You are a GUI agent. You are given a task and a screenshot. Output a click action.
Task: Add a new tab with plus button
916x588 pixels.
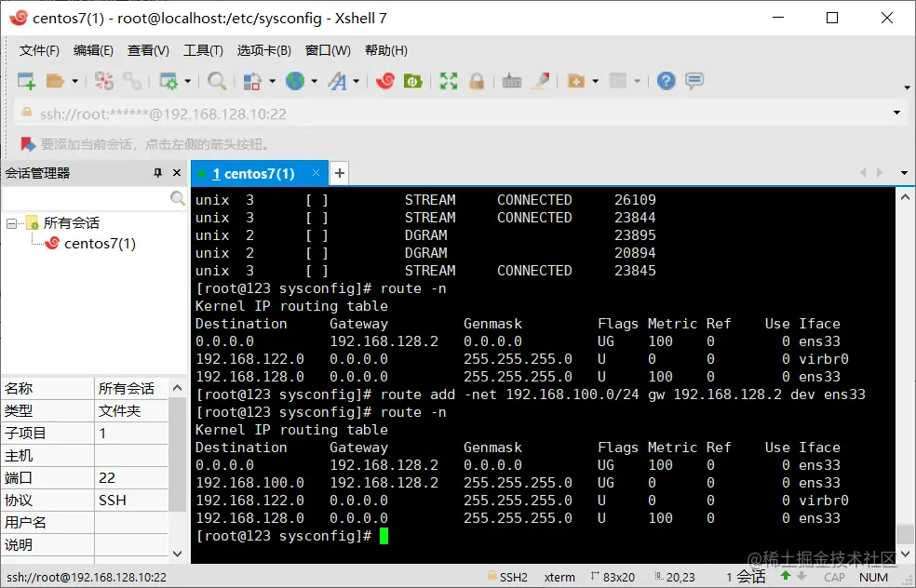point(340,173)
